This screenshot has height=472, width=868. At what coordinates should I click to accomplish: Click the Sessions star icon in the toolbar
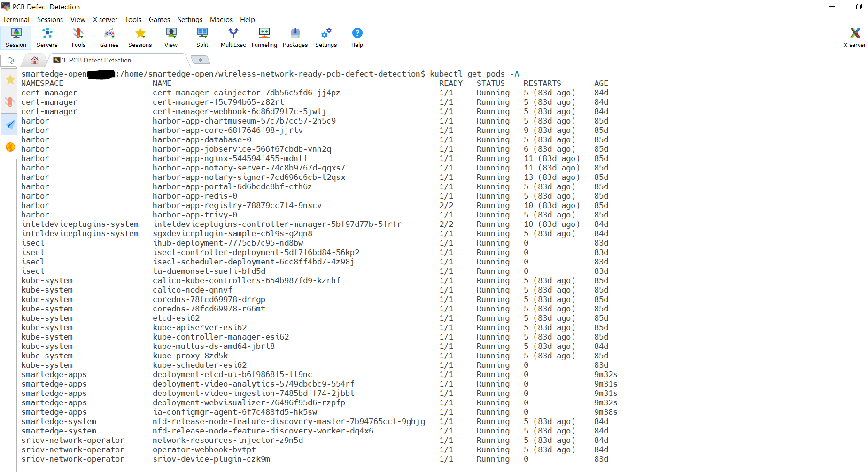pos(140,38)
